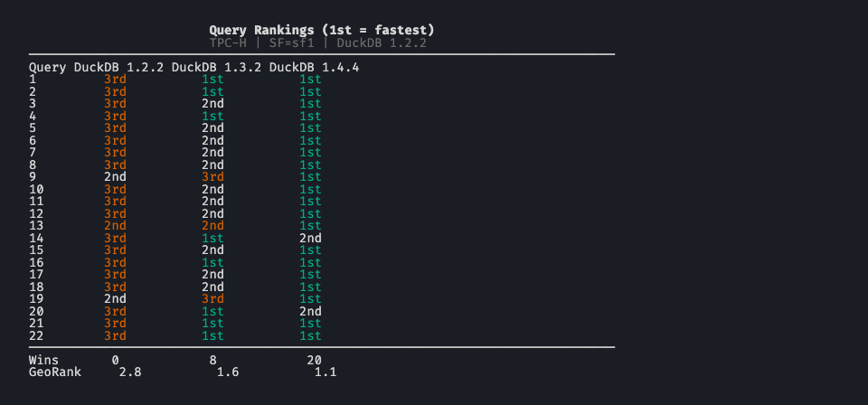The width and height of the screenshot is (868, 405).
Task: Click the 'DuckDB 1.3.2' column header
Action: [216, 68]
